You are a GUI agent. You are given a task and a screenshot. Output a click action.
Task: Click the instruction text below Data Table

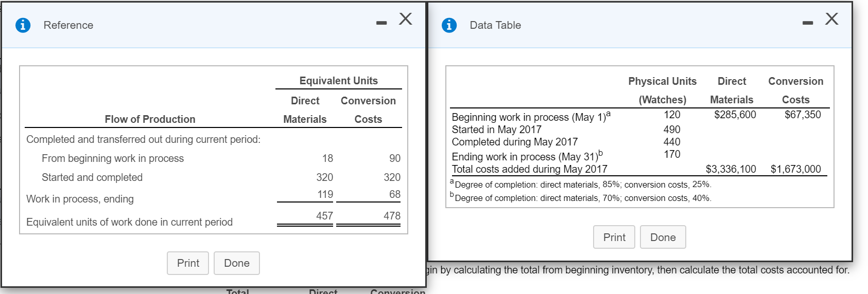[x=638, y=270]
